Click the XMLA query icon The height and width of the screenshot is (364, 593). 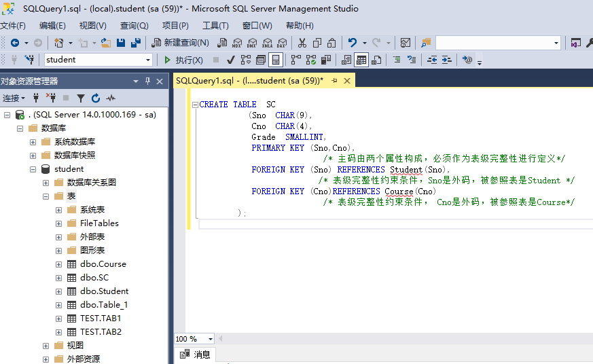(x=268, y=43)
